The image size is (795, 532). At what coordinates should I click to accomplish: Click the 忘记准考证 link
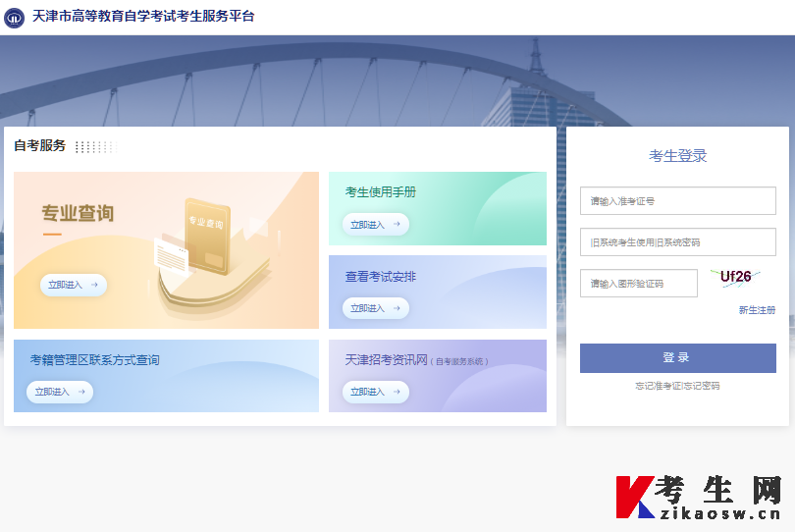[x=658, y=386]
